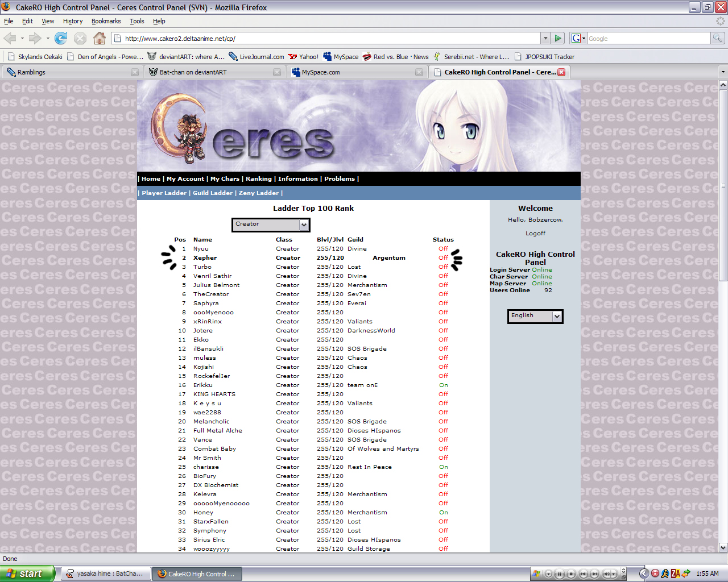Open the forward history dropdown arrow
The height and width of the screenshot is (582, 728).
point(48,38)
